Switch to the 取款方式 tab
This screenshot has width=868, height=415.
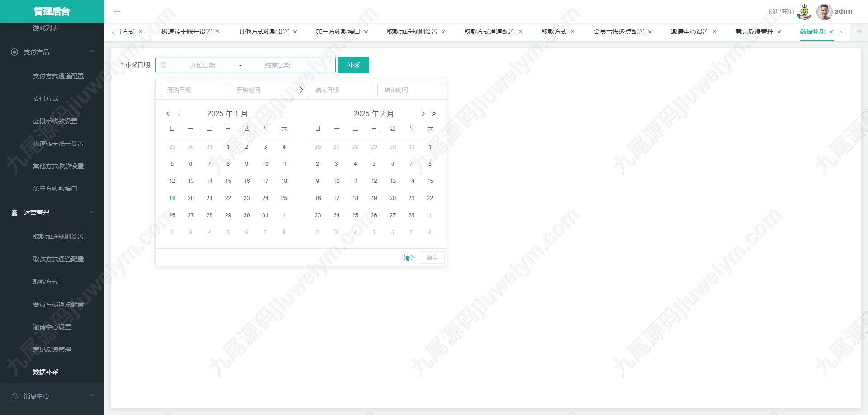[x=554, y=32]
